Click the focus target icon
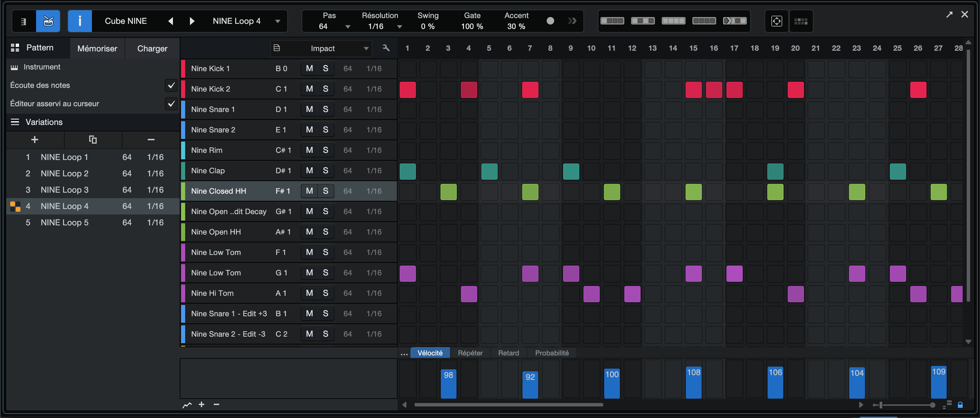 tap(776, 21)
